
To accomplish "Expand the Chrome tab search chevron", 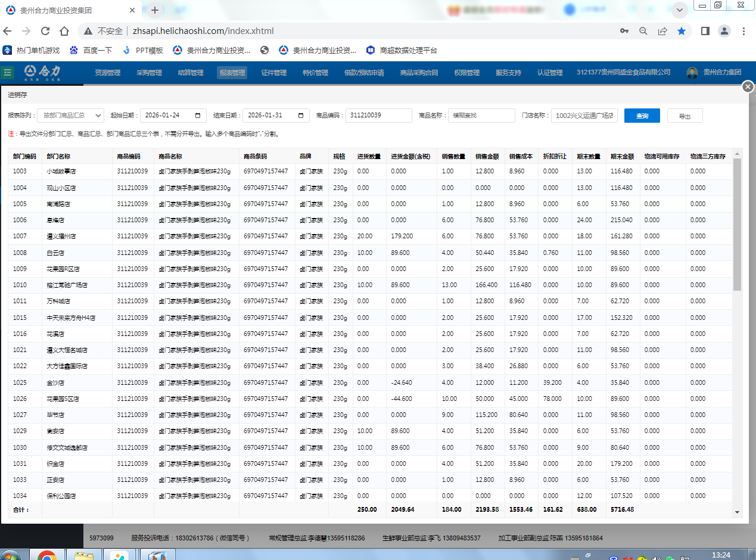I will [679, 10].
